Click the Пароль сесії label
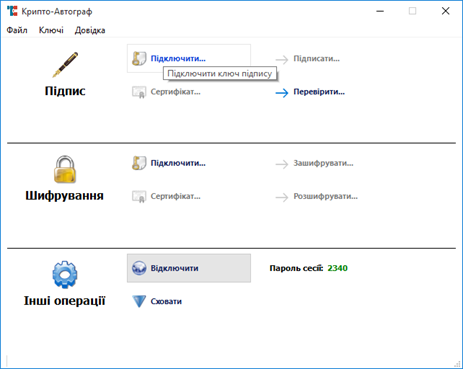Image resolution: width=463 pixels, height=369 pixels. point(296,268)
